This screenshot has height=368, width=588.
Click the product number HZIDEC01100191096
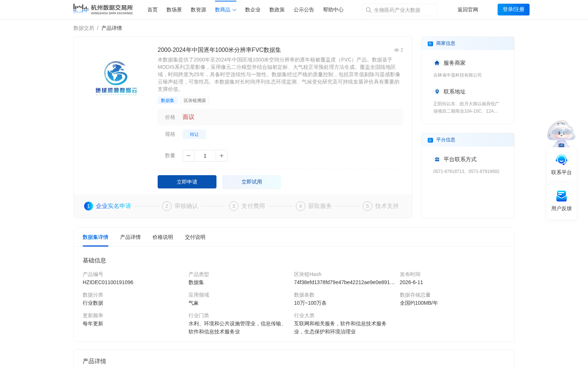[x=108, y=282]
